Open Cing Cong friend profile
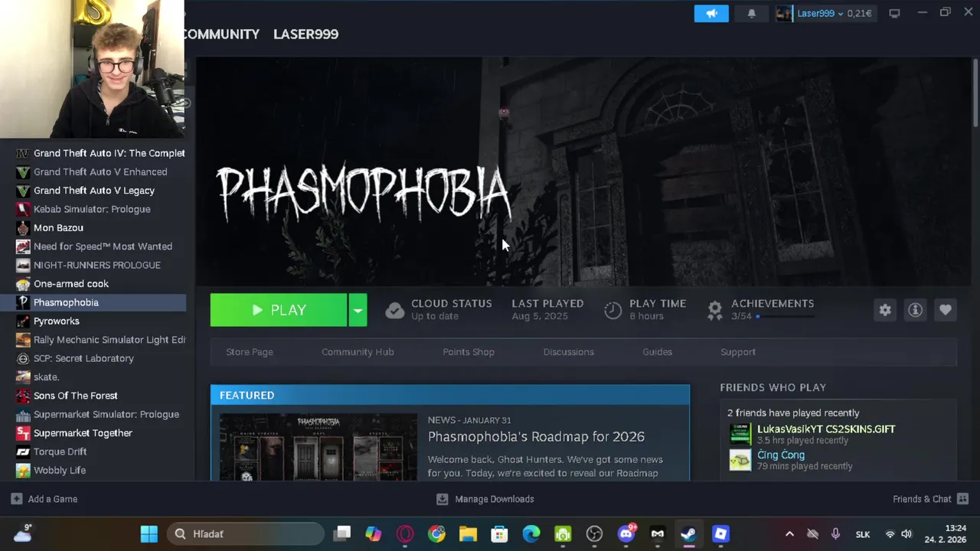The image size is (980, 551). click(781, 455)
